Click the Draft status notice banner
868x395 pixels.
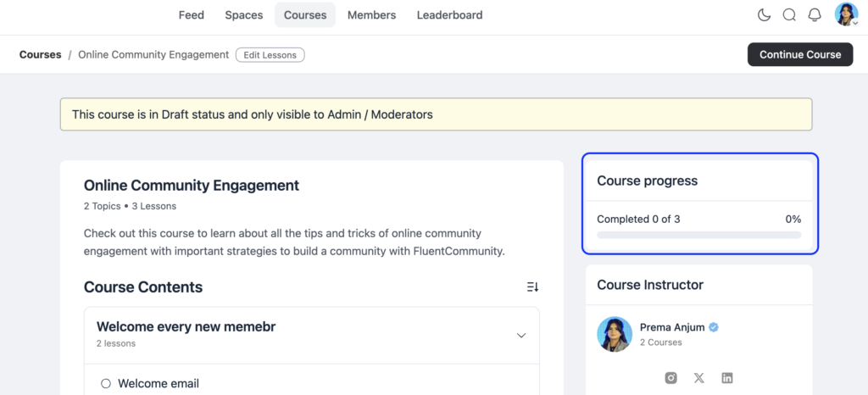[437, 114]
